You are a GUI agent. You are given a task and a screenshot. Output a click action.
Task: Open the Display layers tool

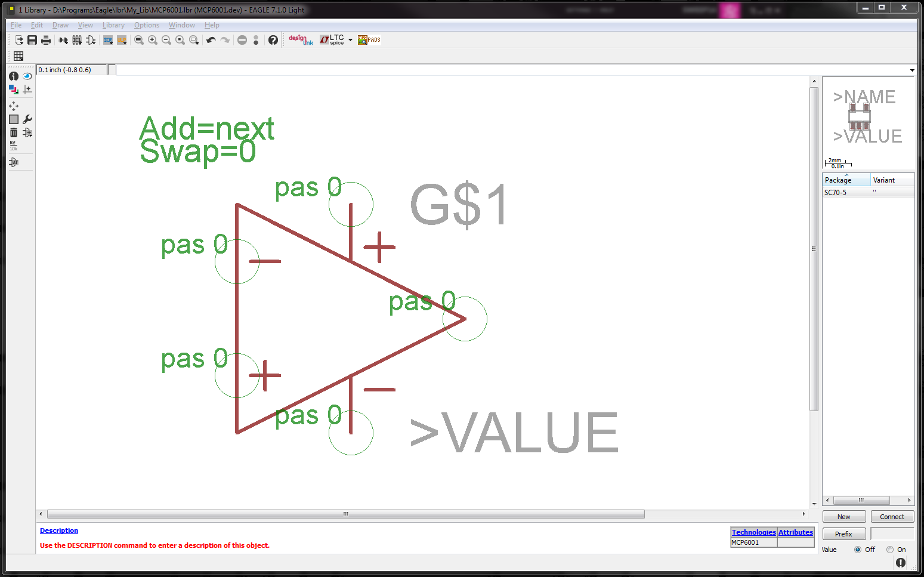(x=13, y=90)
